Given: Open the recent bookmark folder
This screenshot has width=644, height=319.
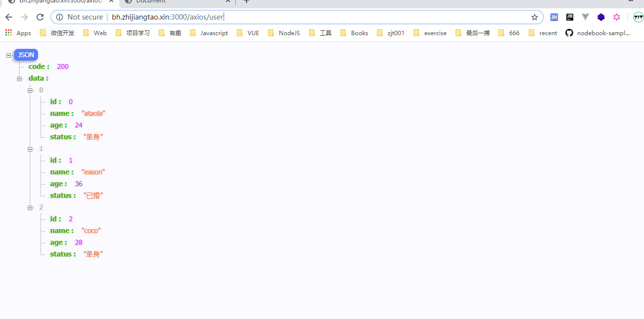Looking at the screenshot, I should click(x=543, y=33).
